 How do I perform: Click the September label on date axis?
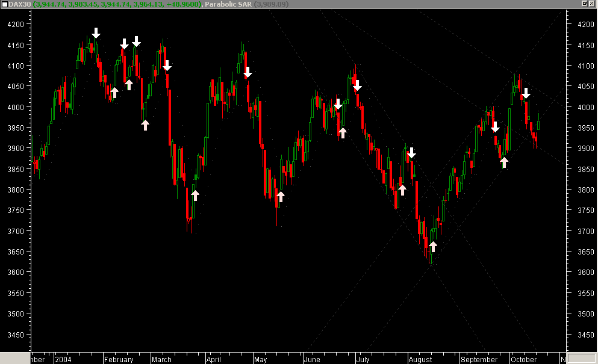(479, 359)
